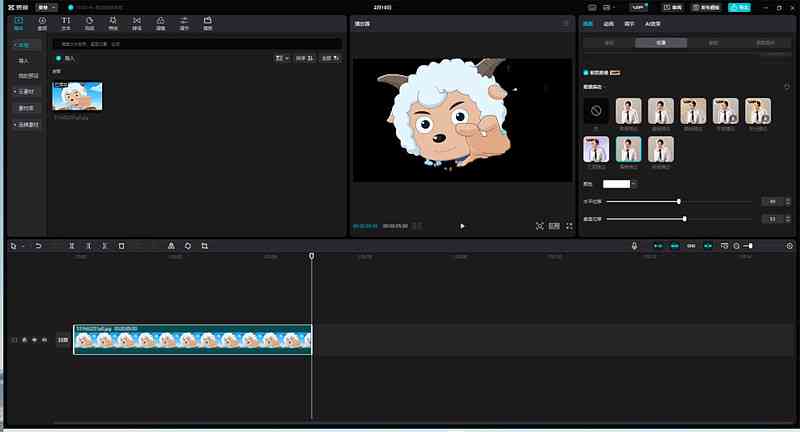Open the material library sidebar entry

point(26,108)
